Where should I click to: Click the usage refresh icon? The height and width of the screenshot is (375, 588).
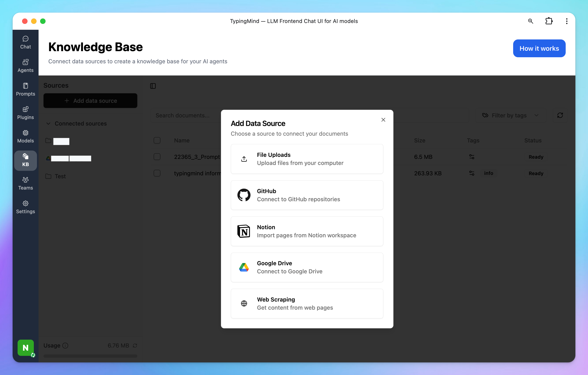coord(135,346)
